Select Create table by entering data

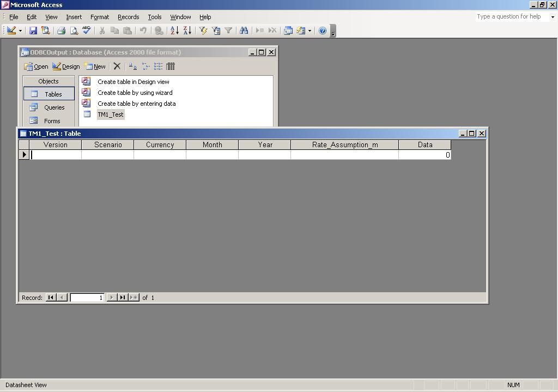(x=137, y=104)
